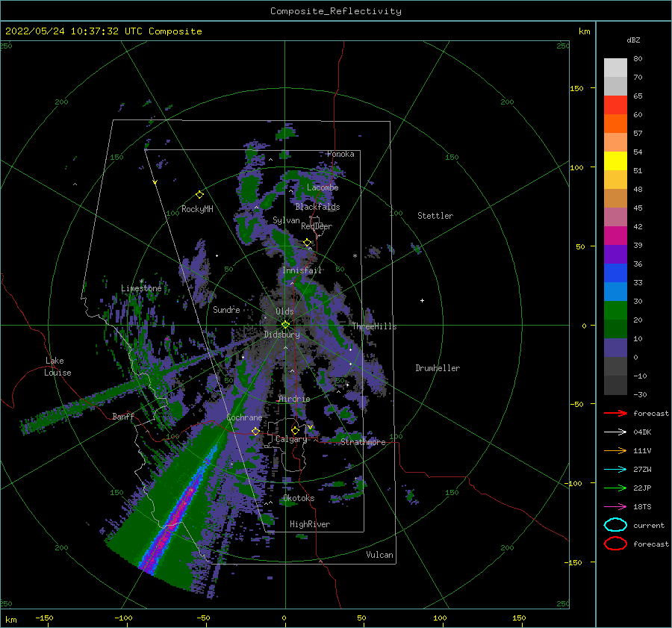The width and height of the screenshot is (672, 628).
Task: Click the cyan 27ZW arrow icon
Action: coord(615,470)
